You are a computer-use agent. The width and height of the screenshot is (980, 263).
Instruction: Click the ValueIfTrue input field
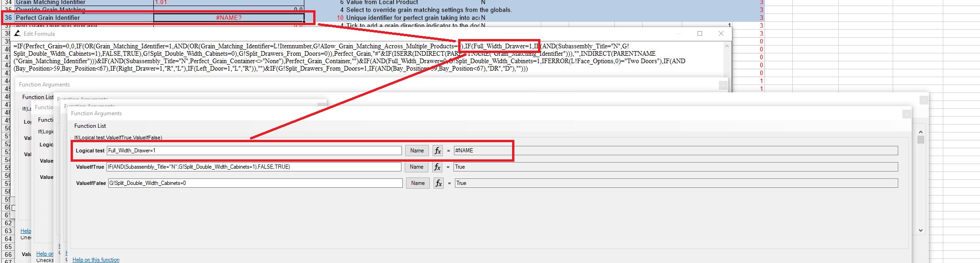[254, 167]
